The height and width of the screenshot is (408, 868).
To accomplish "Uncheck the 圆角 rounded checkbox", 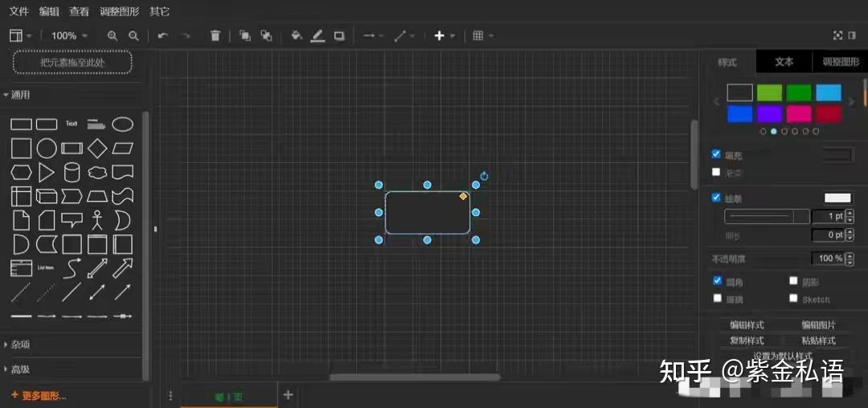I will click(x=718, y=281).
